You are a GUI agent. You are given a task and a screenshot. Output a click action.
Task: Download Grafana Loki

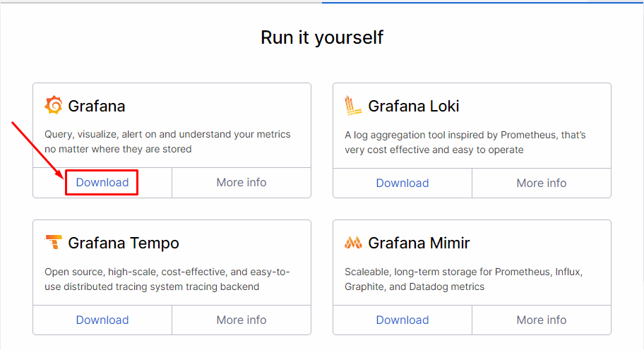402,183
